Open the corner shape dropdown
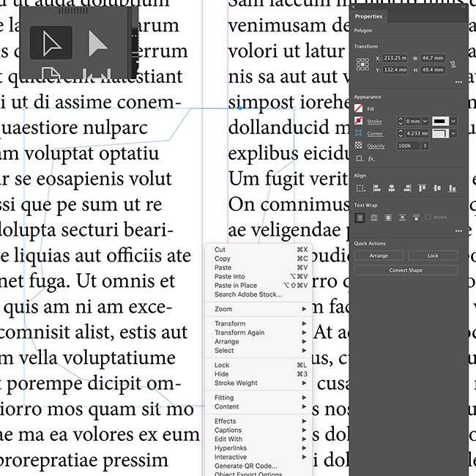476x476 pixels. pyautogui.click(x=453, y=133)
